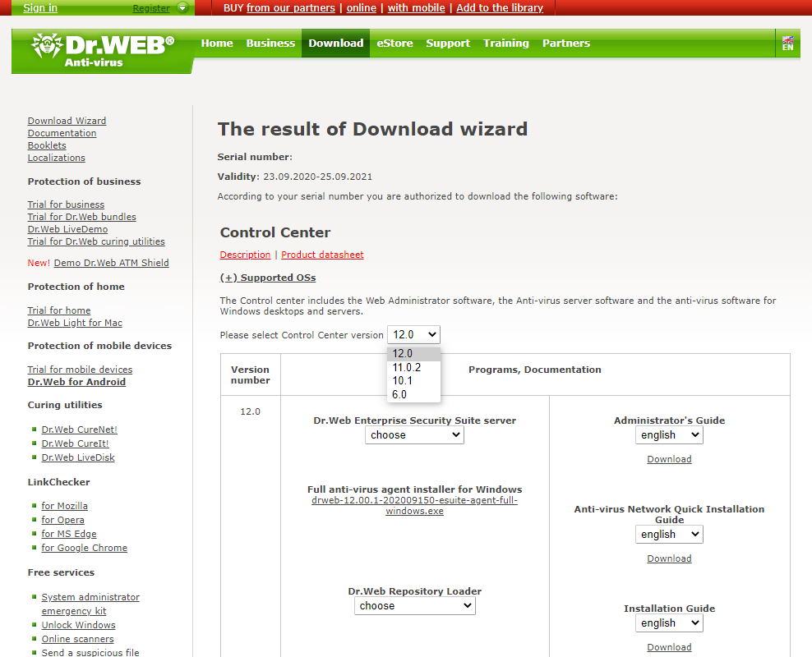Open Trial for home link

point(59,310)
